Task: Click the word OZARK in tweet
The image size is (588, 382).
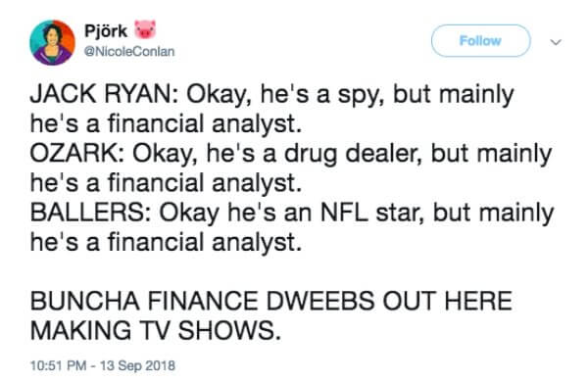Action: pyautogui.click(x=74, y=154)
